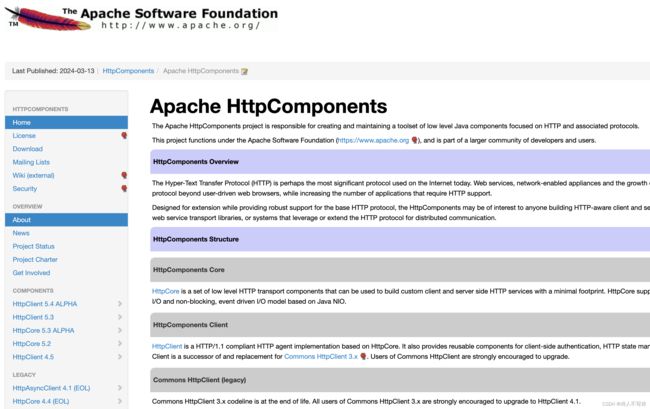Click HTTPCOMPONENTS sidebar group label
Screen dimensions: 650x409
click(x=40, y=109)
